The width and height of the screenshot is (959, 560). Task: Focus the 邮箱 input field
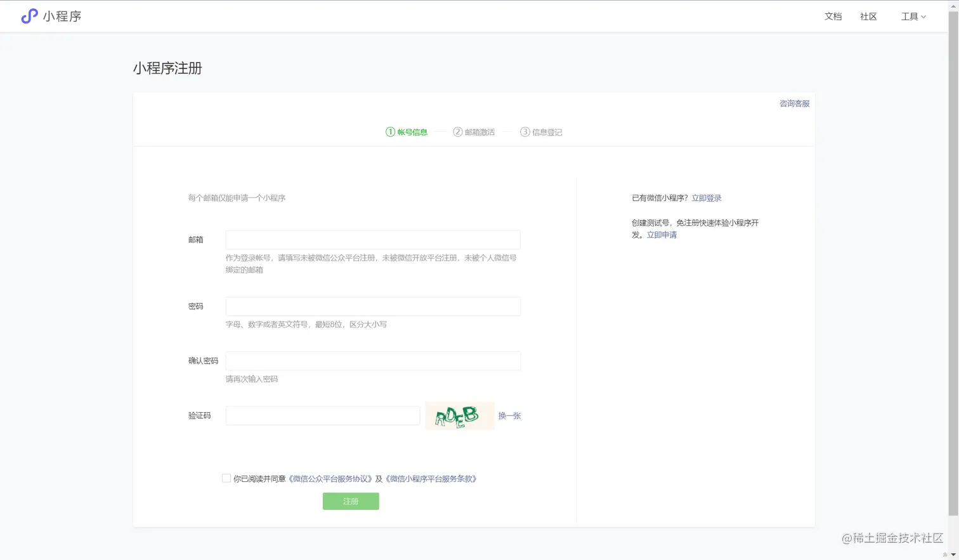[x=373, y=240]
